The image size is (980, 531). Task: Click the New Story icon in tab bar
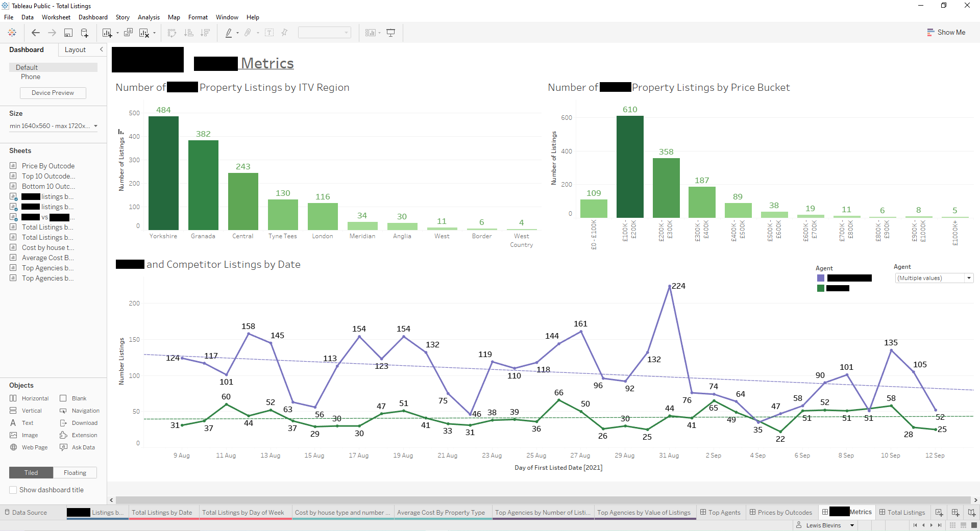point(972,513)
